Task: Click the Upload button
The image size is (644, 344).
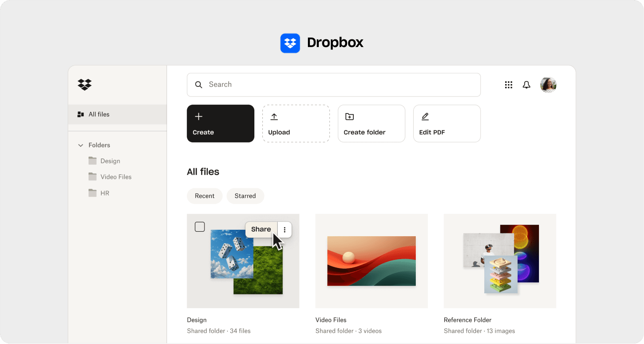Action: click(x=296, y=124)
